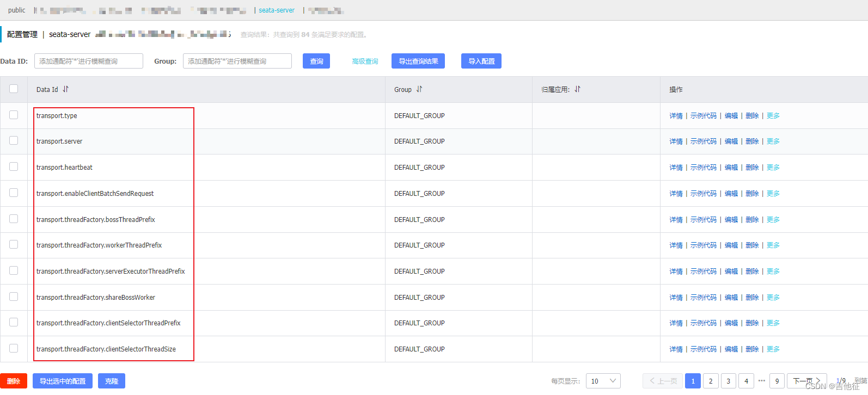
Task: Click the transport.heartbeat Data Id text
Action: (64, 167)
